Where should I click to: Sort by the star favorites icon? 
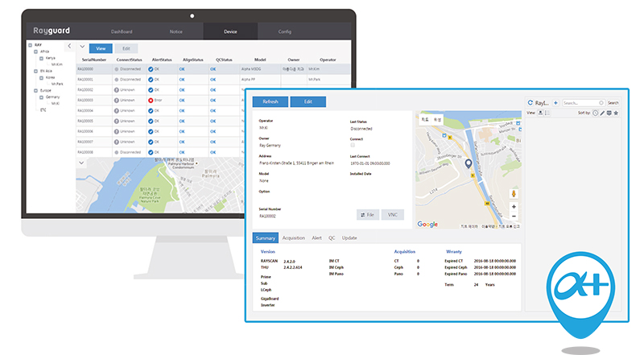(x=617, y=114)
